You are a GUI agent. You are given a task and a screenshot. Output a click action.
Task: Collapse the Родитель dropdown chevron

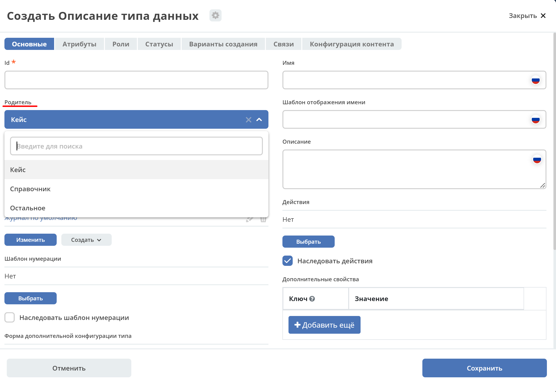point(259,120)
